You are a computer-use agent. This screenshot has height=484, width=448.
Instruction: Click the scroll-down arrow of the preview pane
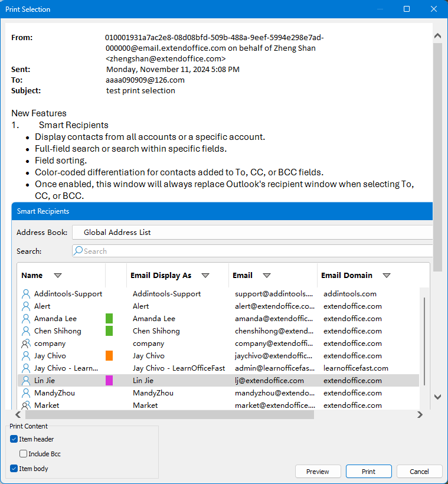click(437, 397)
